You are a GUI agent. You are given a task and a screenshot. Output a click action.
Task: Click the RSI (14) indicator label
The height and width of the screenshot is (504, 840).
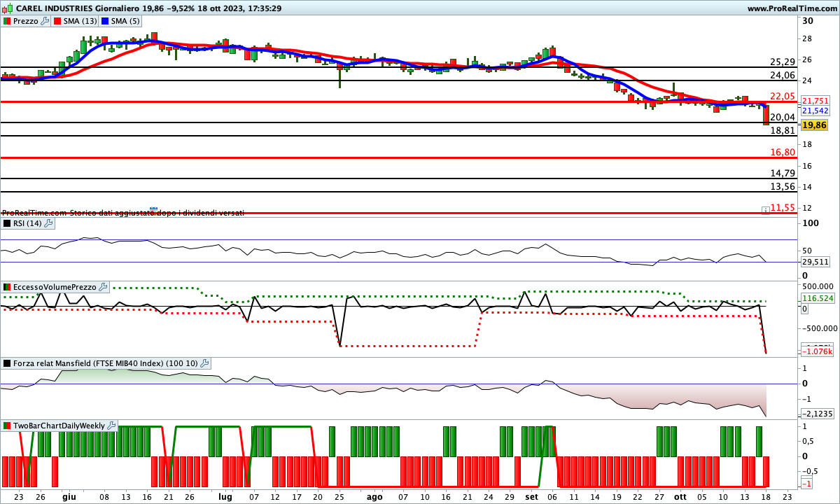click(27, 223)
